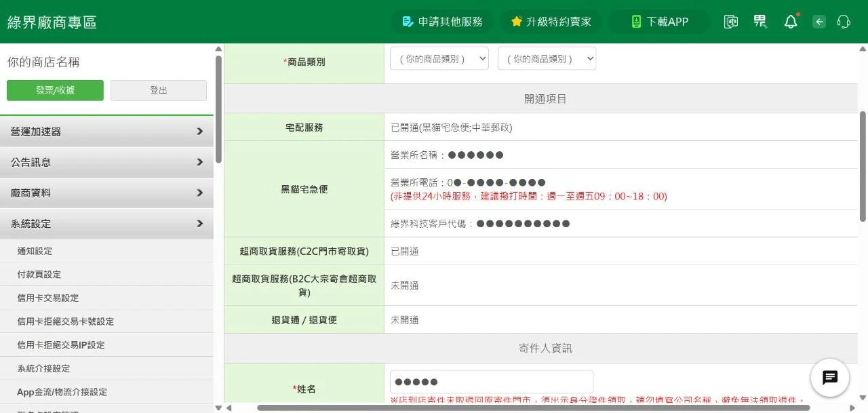
Task: Expand the 廠商資料 menu section
Action: coord(106,193)
